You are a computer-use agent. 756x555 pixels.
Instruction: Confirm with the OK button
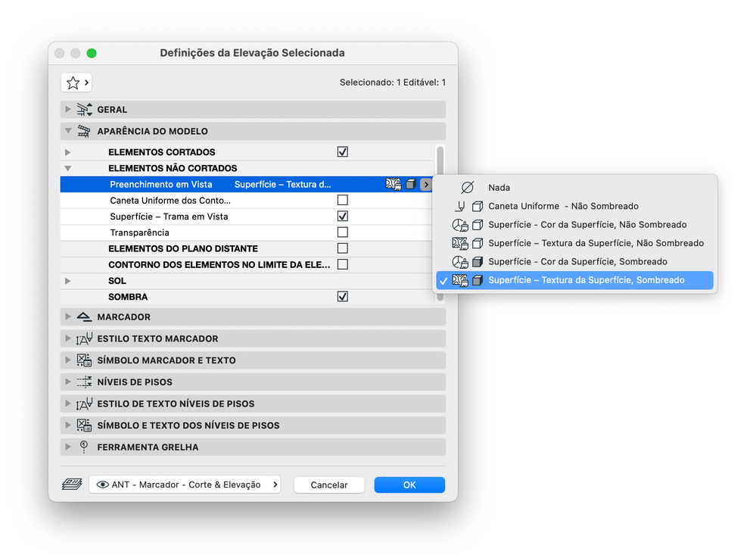[409, 485]
